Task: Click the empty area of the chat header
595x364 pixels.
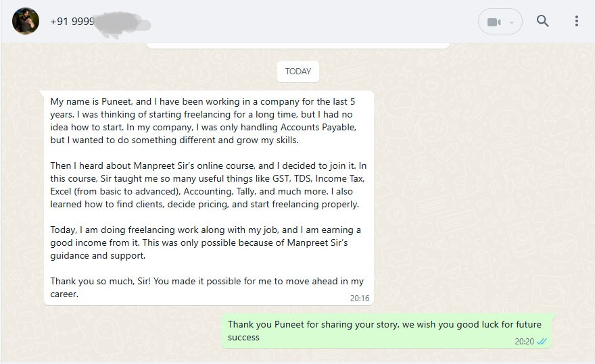Action: [x=304, y=22]
